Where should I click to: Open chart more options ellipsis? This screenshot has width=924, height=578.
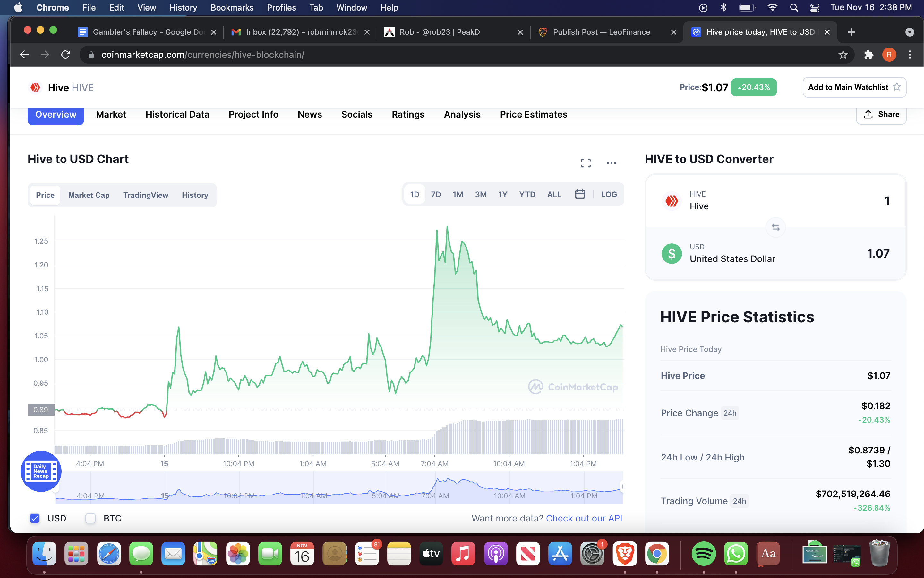coord(611,163)
